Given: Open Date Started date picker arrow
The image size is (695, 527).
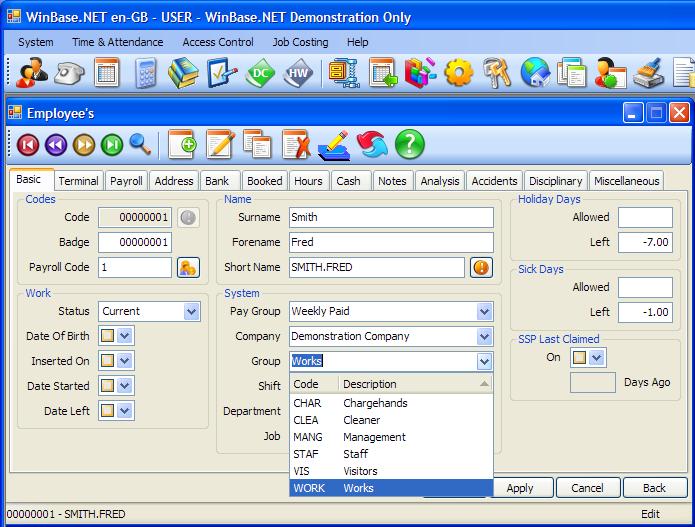Looking at the screenshot, I should tap(125, 386).
